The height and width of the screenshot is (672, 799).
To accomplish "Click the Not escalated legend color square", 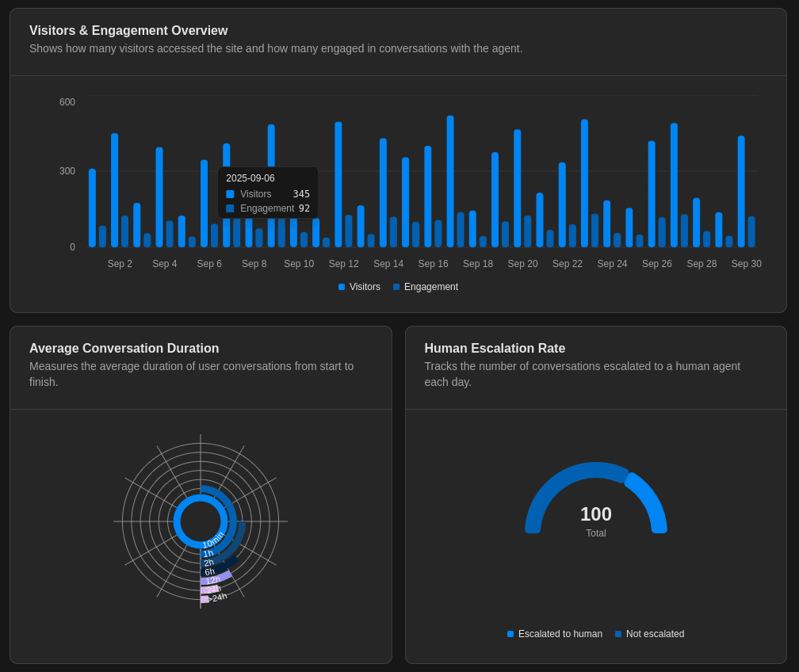I will coord(618,634).
